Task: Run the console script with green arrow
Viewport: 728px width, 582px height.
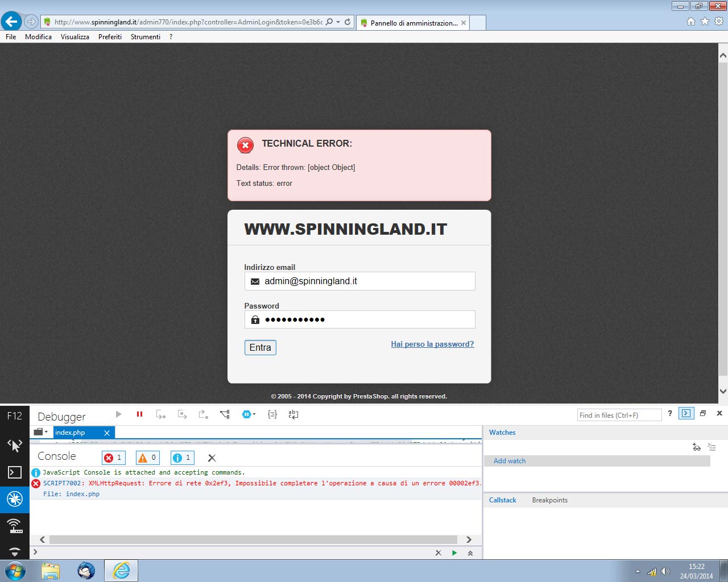Action: 454,552
